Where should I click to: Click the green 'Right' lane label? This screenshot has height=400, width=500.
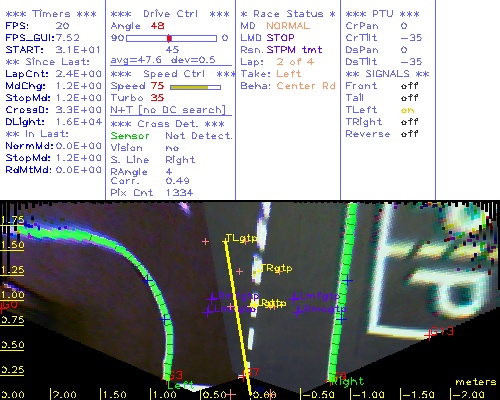tap(349, 381)
